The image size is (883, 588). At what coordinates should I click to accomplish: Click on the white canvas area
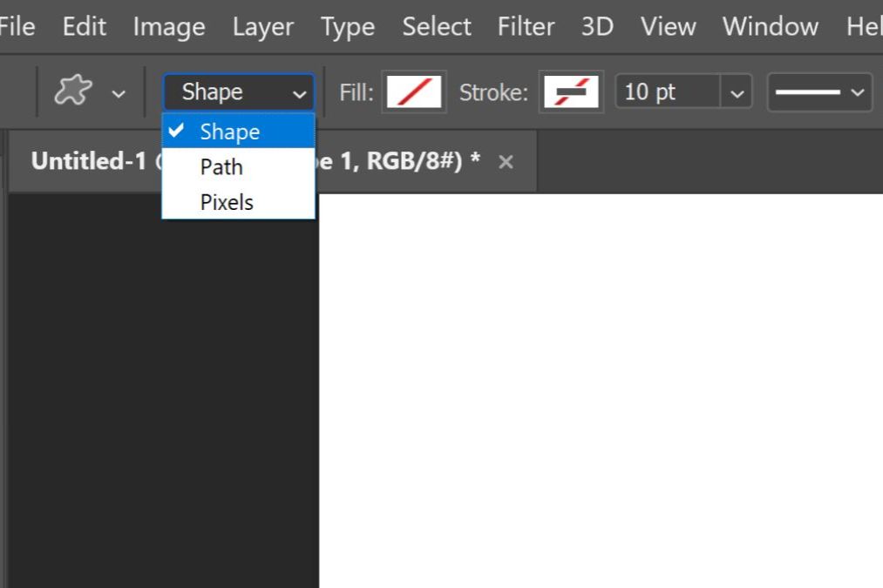(x=601, y=392)
